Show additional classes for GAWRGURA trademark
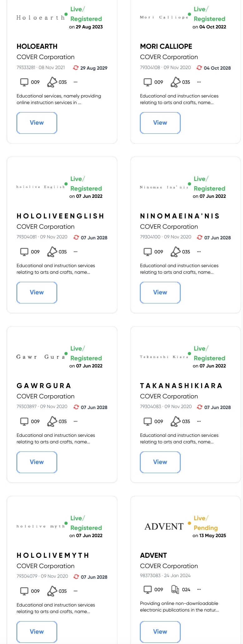The image size is (243, 644). pyautogui.click(x=76, y=422)
